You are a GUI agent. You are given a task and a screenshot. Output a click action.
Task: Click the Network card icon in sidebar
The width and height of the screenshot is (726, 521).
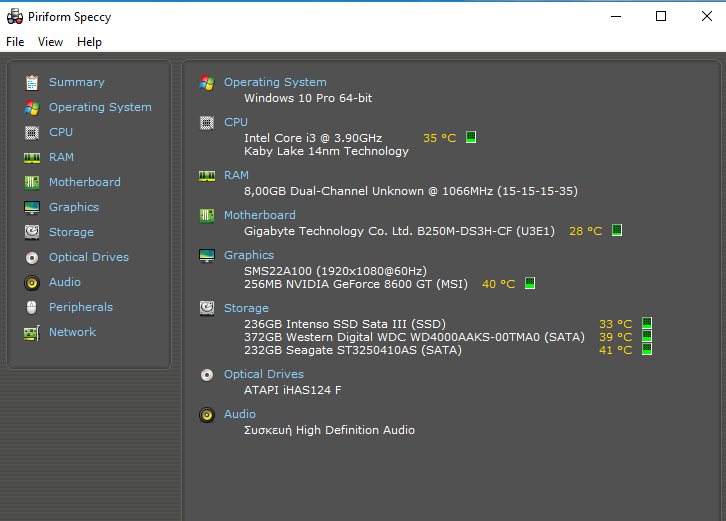tap(32, 333)
